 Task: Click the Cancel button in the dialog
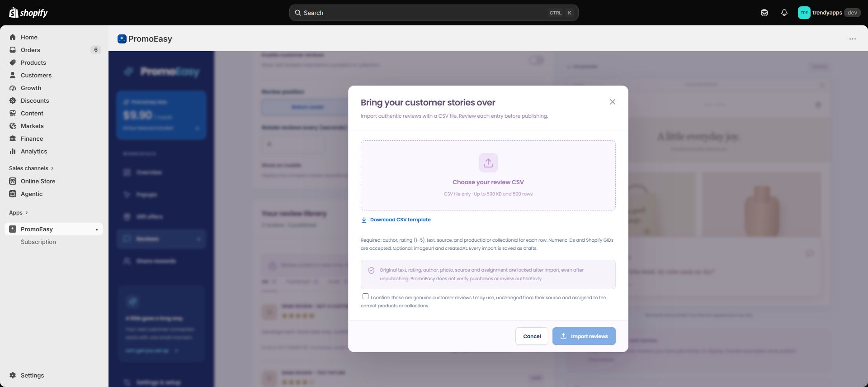[x=532, y=336]
